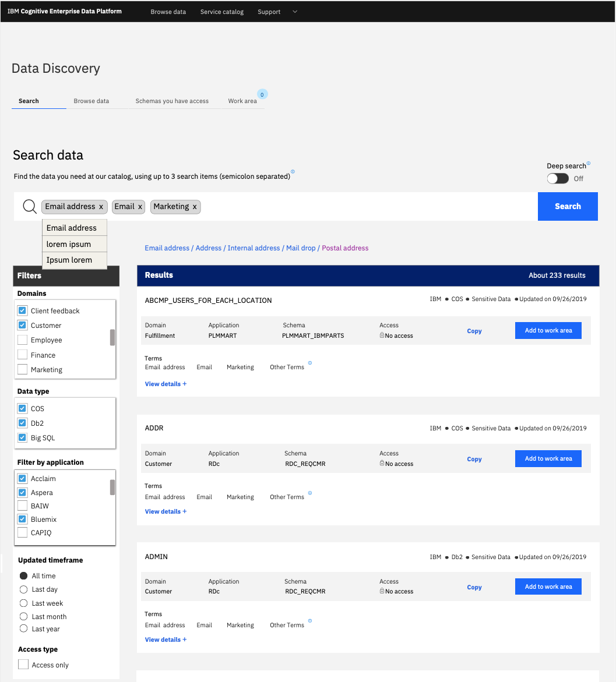Check the Employee domain checkbox
The image size is (616, 682).
click(23, 340)
